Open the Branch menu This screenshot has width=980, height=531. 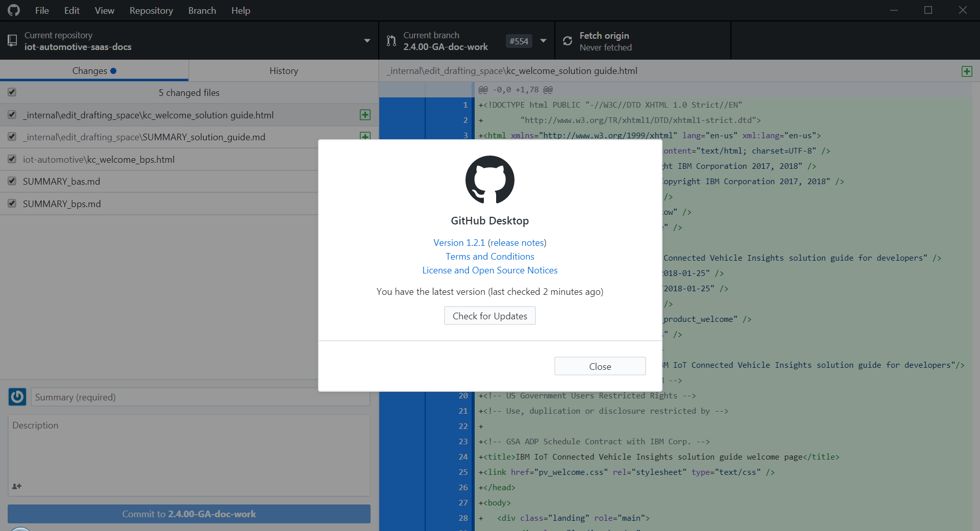pos(202,10)
